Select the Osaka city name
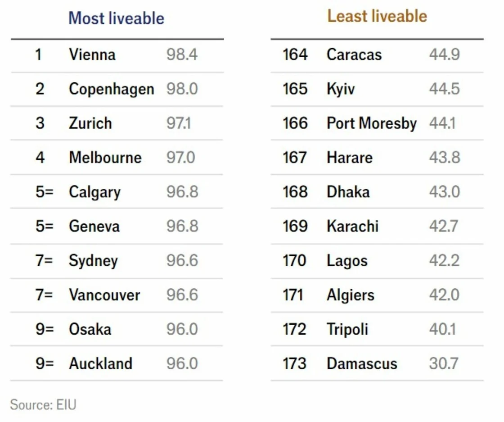 click(x=90, y=329)
